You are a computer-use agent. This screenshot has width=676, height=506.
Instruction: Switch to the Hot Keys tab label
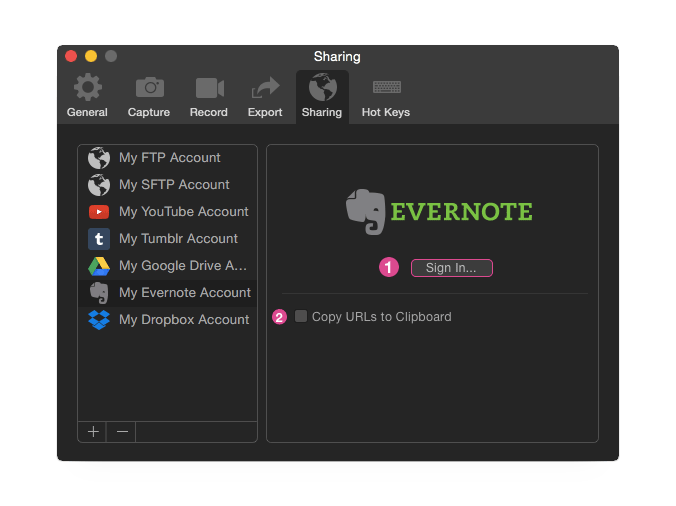386,112
